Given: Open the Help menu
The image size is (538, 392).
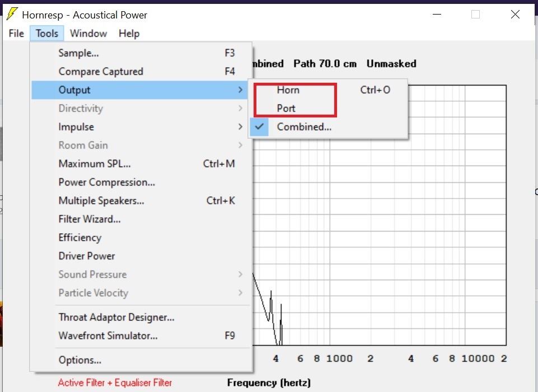Looking at the screenshot, I should tap(129, 34).
